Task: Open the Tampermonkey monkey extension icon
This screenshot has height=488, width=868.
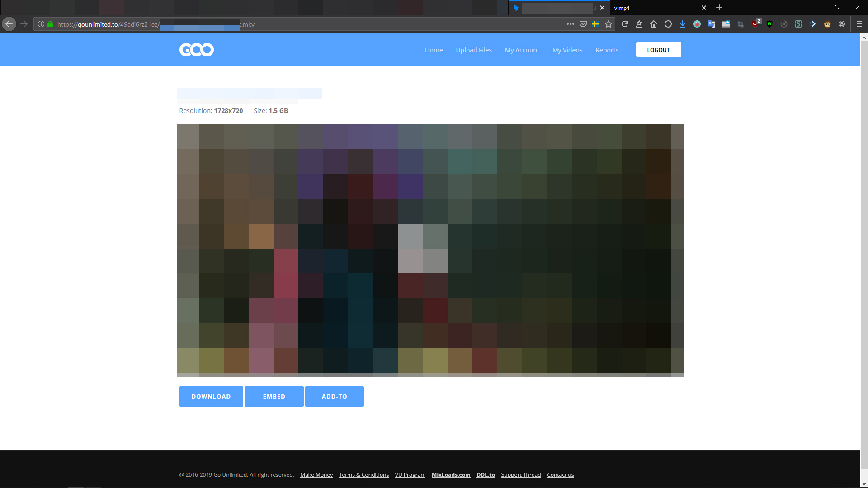Action: [x=827, y=24]
